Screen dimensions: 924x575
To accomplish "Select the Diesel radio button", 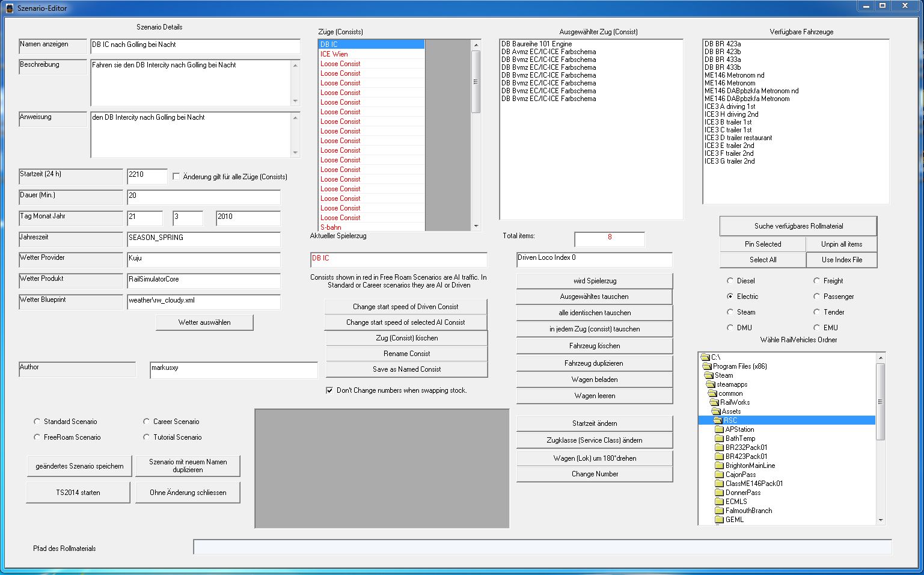I will (x=730, y=281).
